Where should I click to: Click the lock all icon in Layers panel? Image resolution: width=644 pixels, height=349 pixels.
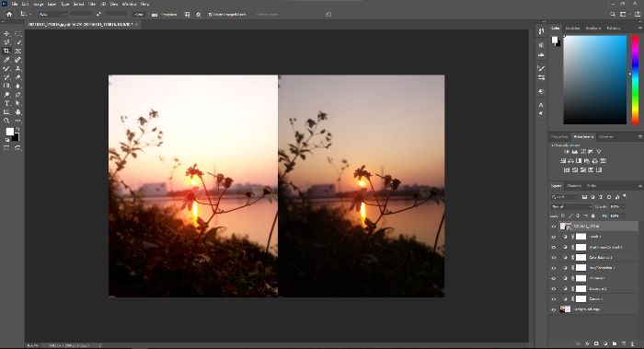(592, 215)
